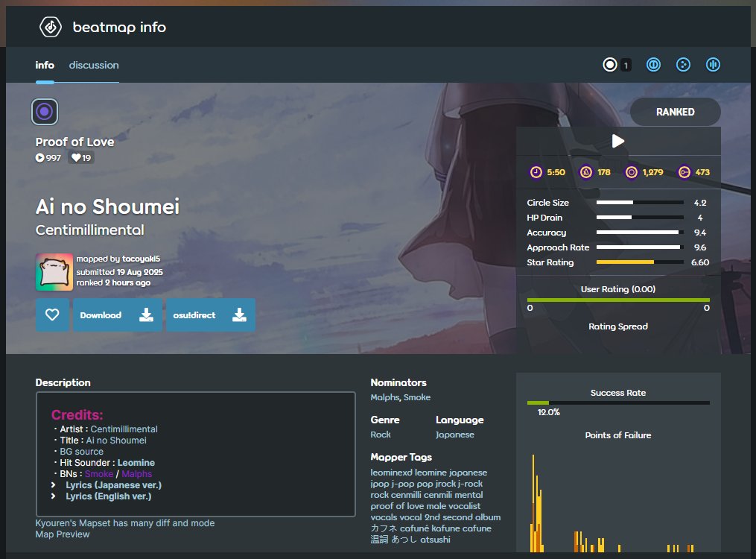
Task: Favourite the beatmap with heart button
Action: 52,315
